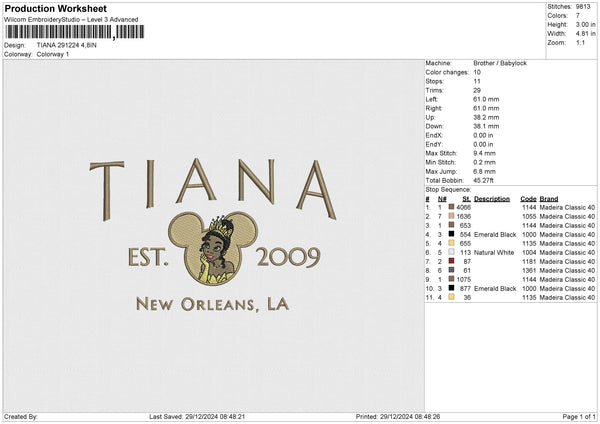This screenshot has width=600, height=424.
Task: Click the 'Page 1 of 1' footer text
Action: [x=579, y=416]
